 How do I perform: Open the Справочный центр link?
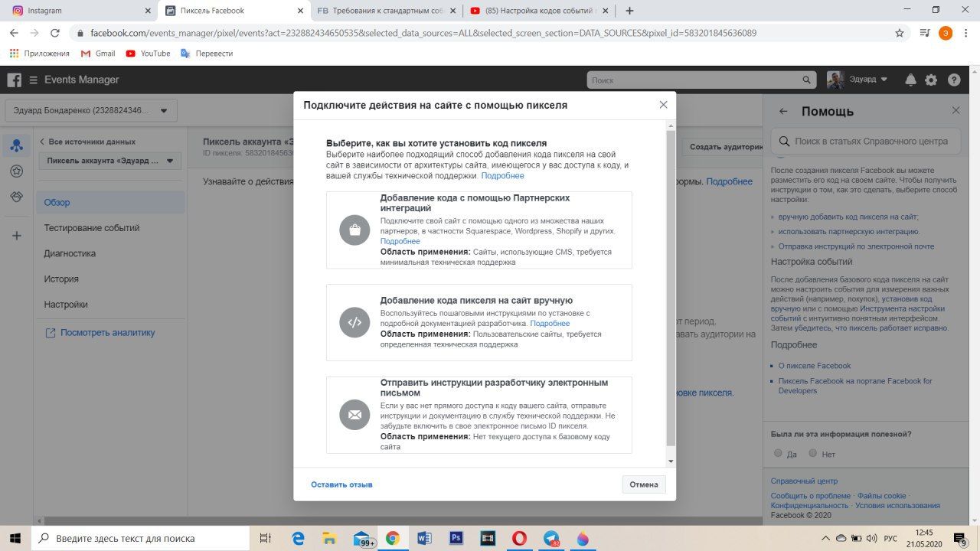pos(804,481)
